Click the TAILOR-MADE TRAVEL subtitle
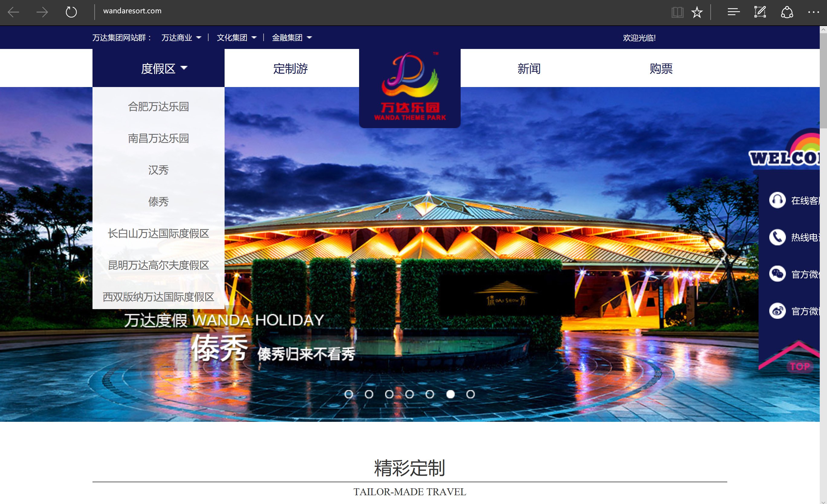 click(x=410, y=492)
